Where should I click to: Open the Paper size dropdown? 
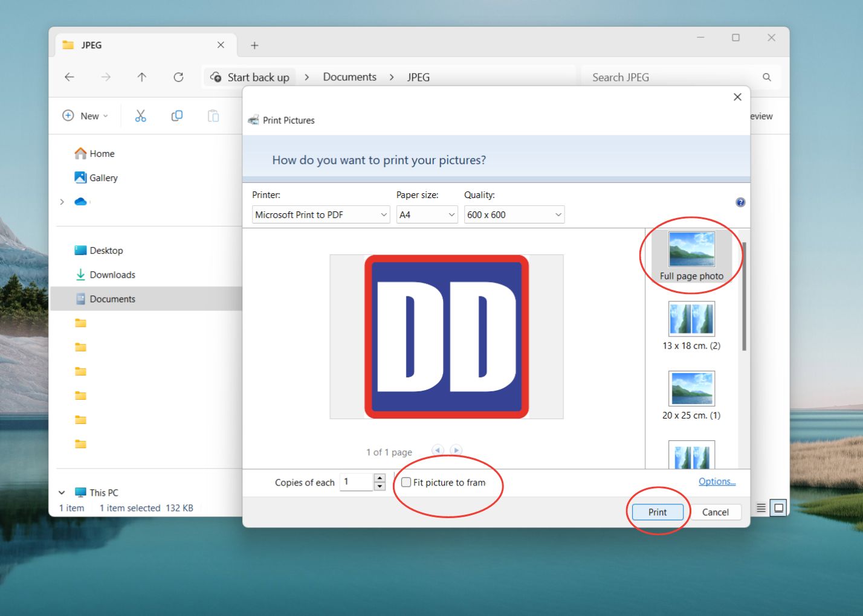(x=427, y=214)
